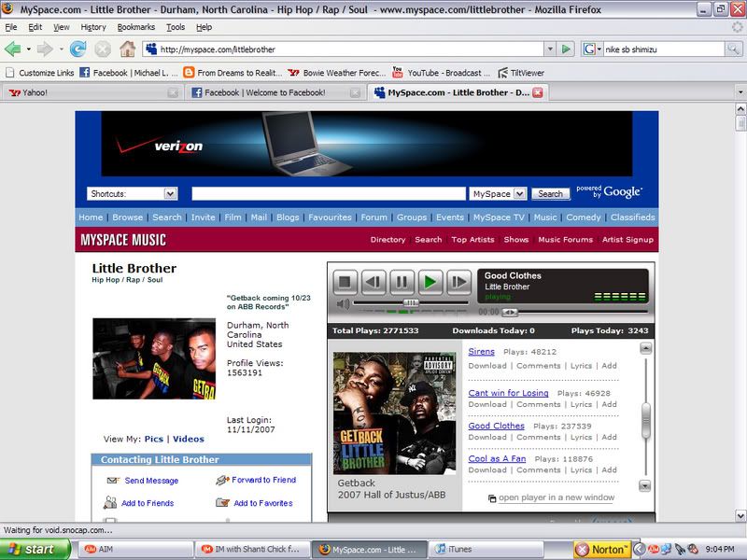The width and height of the screenshot is (747, 560).
Task: Click Send Message to Little Brother
Action: click(x=151, y=481)
